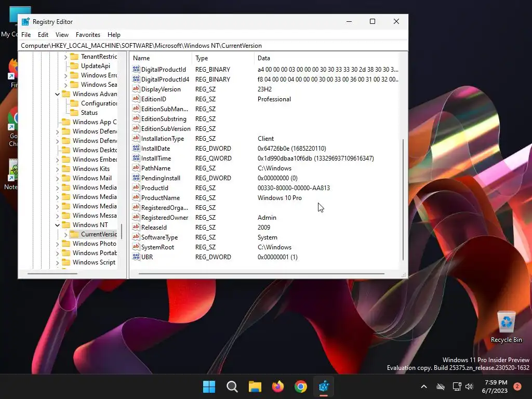Open the File menu

(x=26, y=35)
